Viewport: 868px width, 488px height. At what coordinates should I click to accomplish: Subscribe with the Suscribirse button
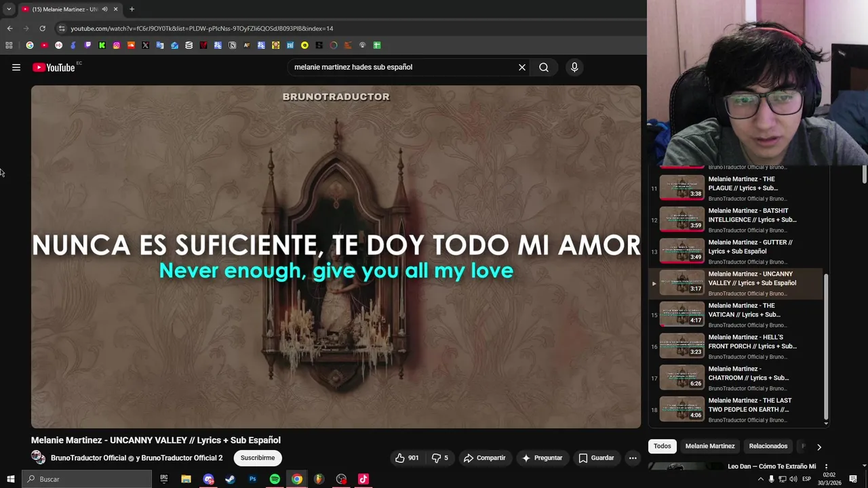pyautogui.click(x=258, y=458)
